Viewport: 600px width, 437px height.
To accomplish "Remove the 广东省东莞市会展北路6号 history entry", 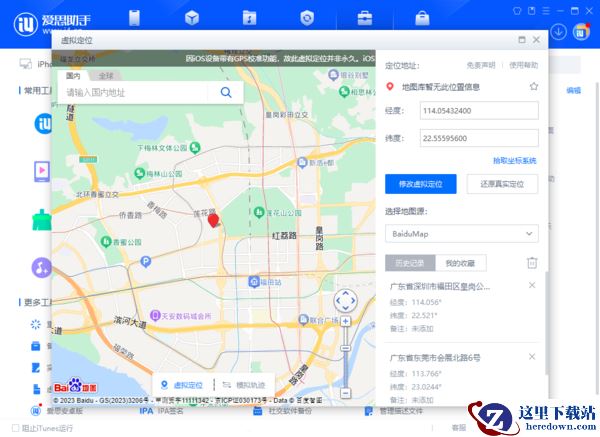I will tap(532, 357).
